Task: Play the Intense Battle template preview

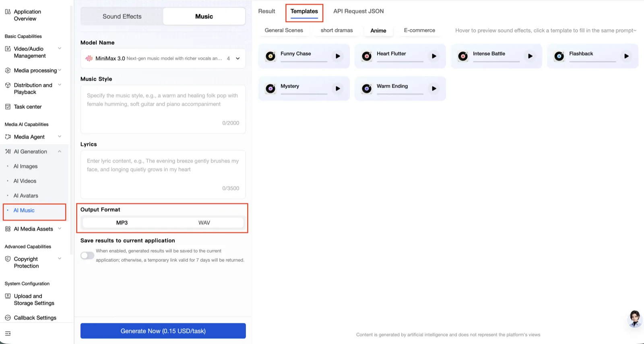Action: pyautogui.click(x=530, y=56)
